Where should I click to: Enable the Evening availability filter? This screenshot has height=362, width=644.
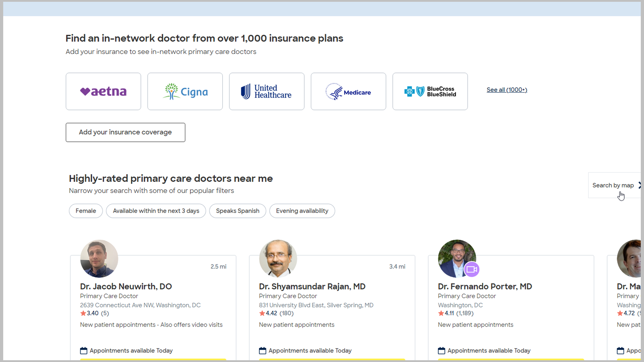(302, 211)
